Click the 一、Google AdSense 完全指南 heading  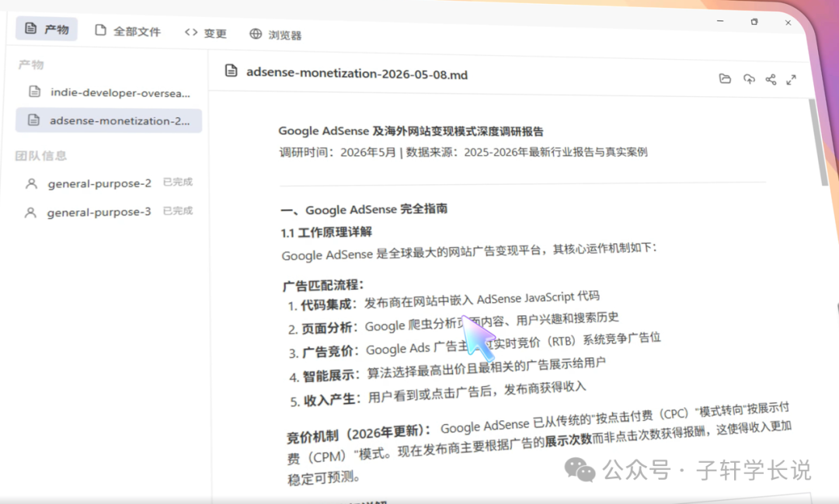click(x=364, y=209)
